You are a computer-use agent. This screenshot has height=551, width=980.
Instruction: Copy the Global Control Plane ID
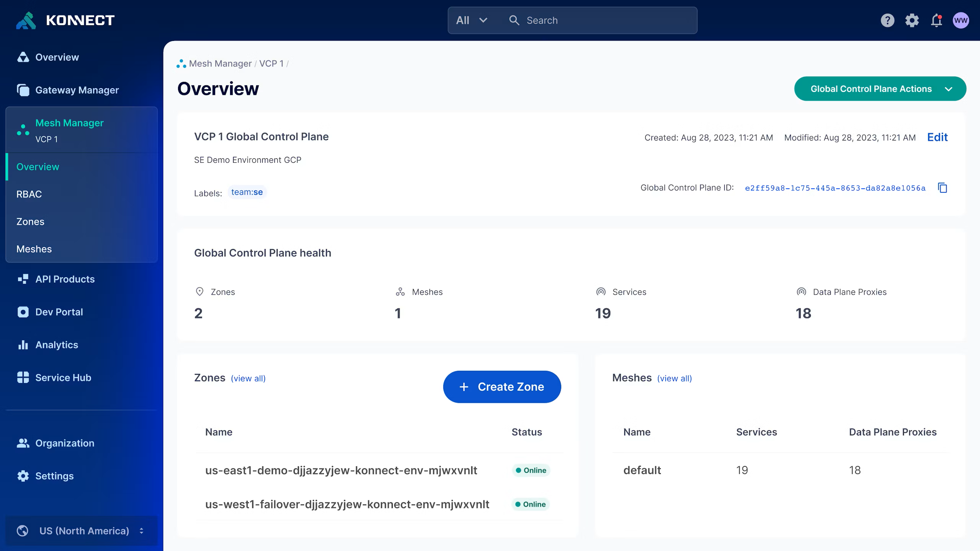point(942,188)
